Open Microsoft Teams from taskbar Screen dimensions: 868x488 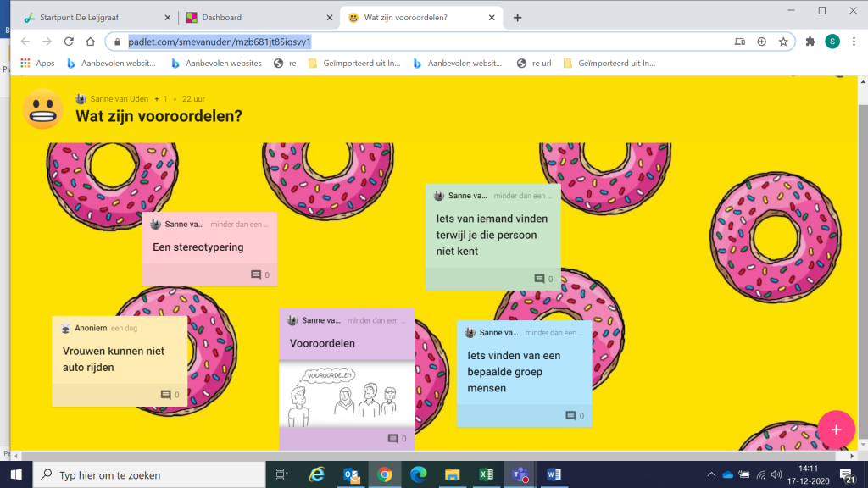tap(520, 474)
